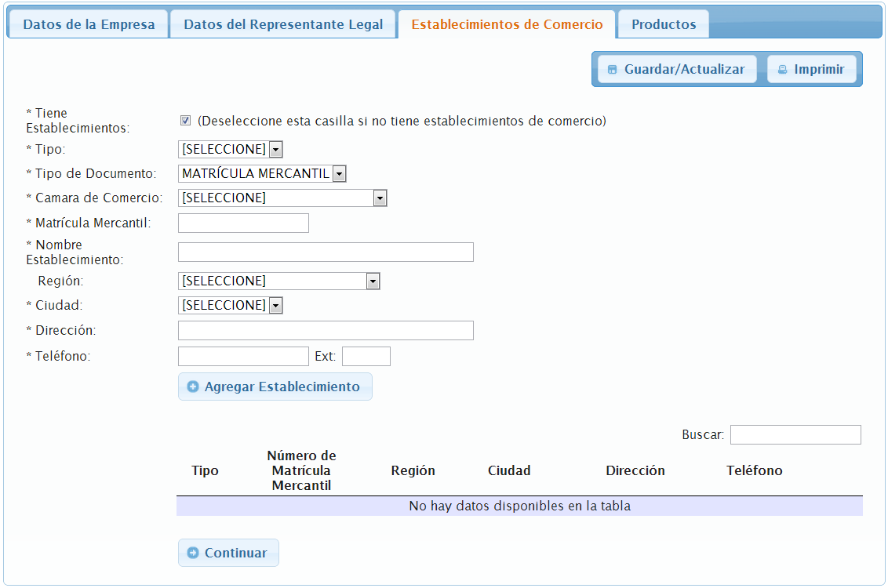Select the Establecimientos de Comercio tab
The height and width of the screenshot is (588, 888).
(x=507, y=24)
